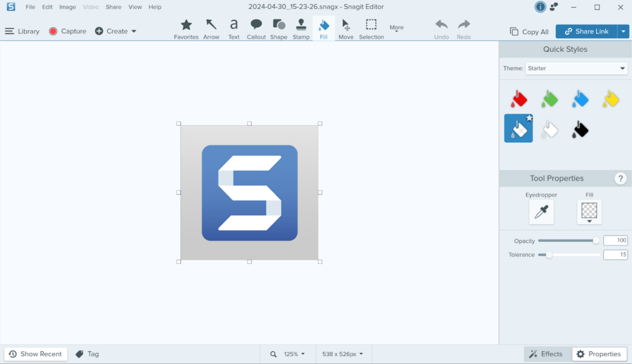Select the Arrow tool
Viewport: 632px width, 364px height.
(211, 28)
